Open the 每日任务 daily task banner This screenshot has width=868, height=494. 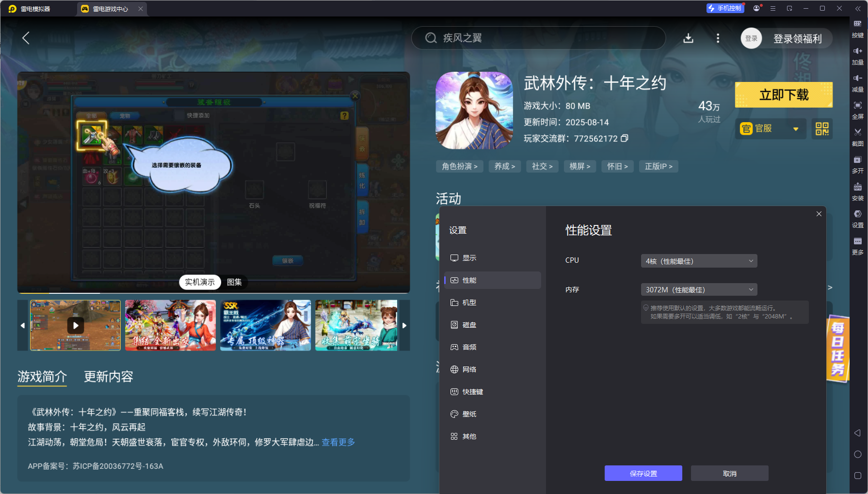click(838, 349)
